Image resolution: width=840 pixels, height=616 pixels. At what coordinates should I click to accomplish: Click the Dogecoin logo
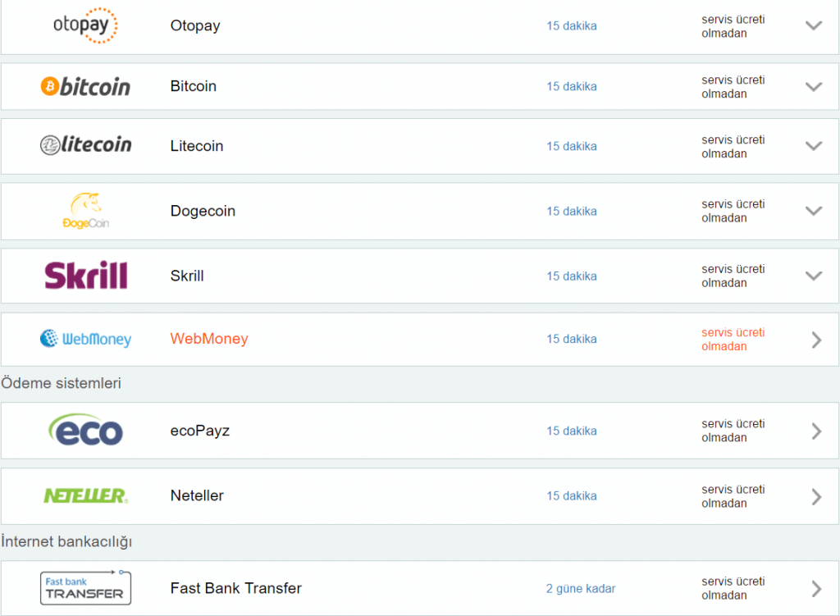(85, 211)
